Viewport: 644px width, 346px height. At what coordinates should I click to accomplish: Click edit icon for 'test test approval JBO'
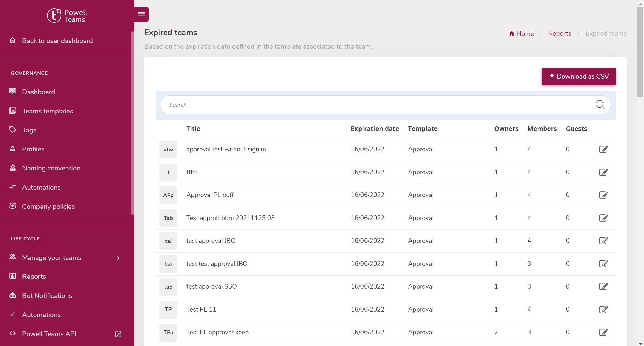pyautogui.click(x=604, y=264)
